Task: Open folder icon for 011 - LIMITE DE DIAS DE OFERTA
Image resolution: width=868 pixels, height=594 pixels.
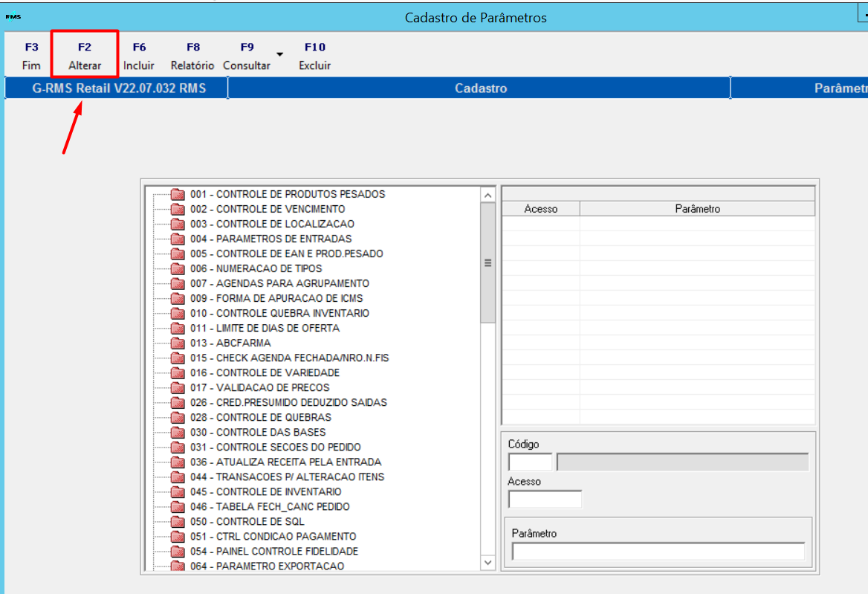Action: 178,329
